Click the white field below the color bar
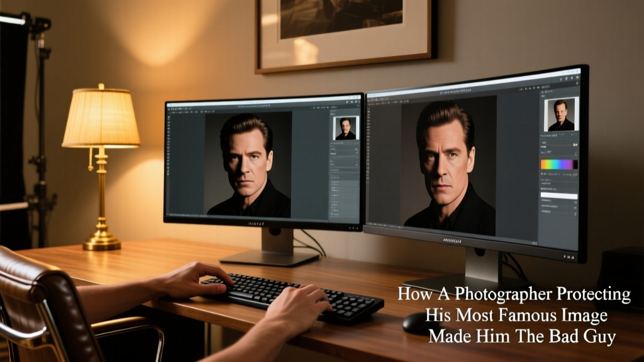644x362 pixels. pyautogui.click(x=559, y=196)
